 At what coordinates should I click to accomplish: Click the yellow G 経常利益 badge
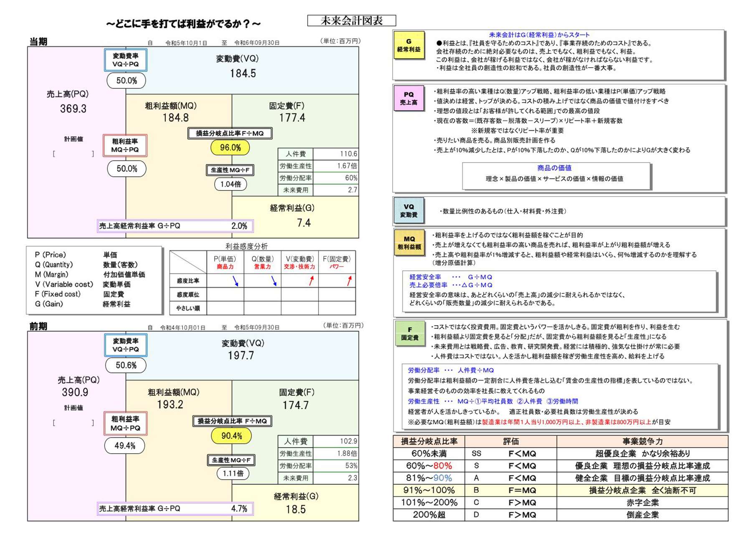[x=408, y=46]
